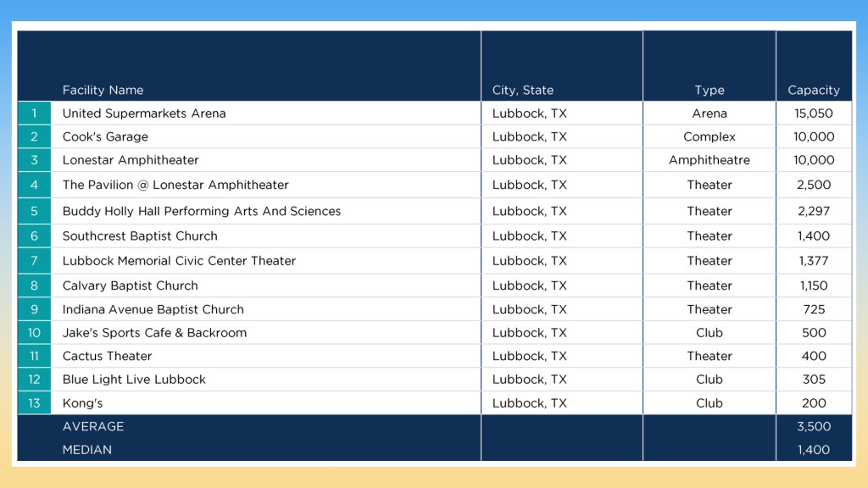Select the Cook's Garage cell
The image size is (868, 488).
(x=105, y=137)
